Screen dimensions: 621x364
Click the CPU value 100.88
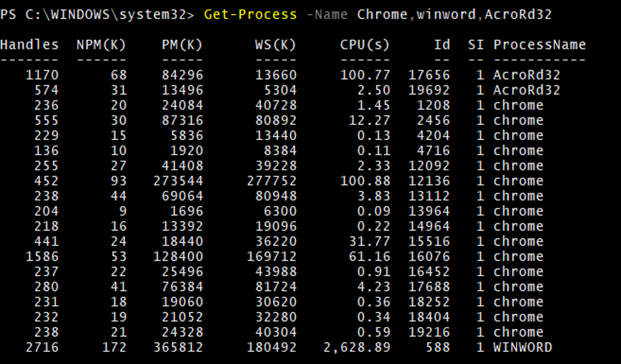coord(365,181)
